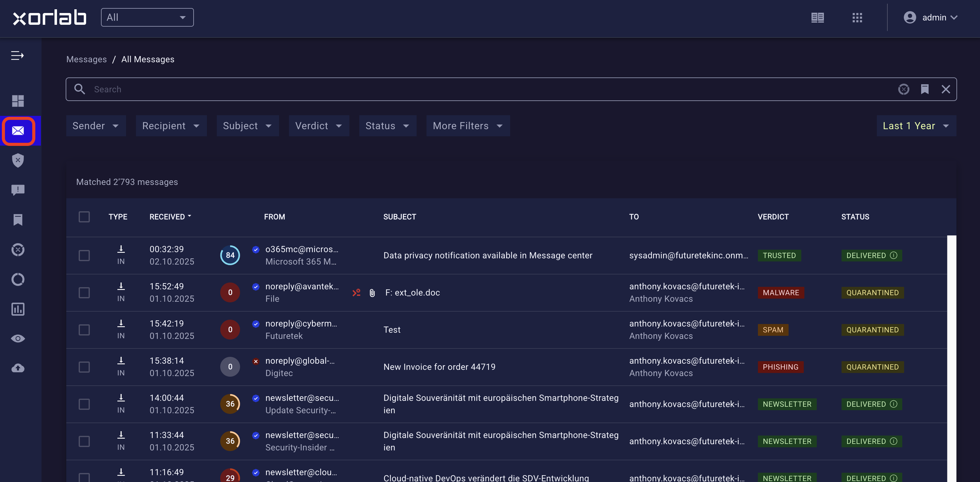The image size is (980, 482).
Task: Clear the search with the X icon
Action: 946,89
